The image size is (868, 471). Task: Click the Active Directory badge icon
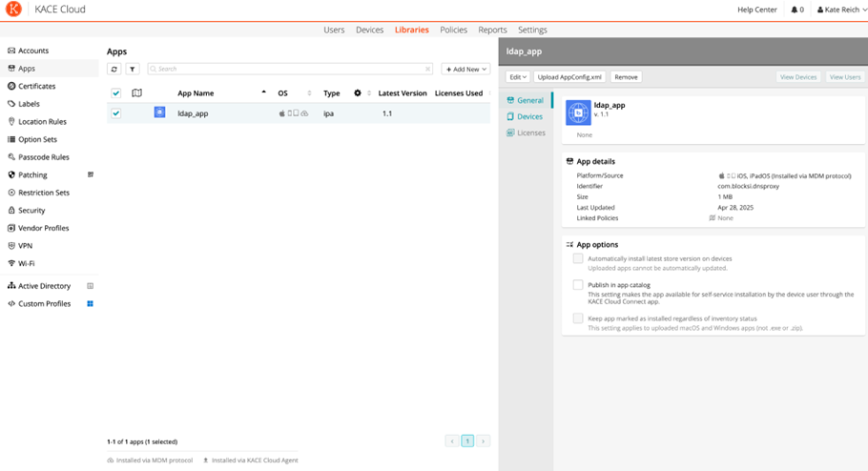pyautogui.click(x=91, y=286)
